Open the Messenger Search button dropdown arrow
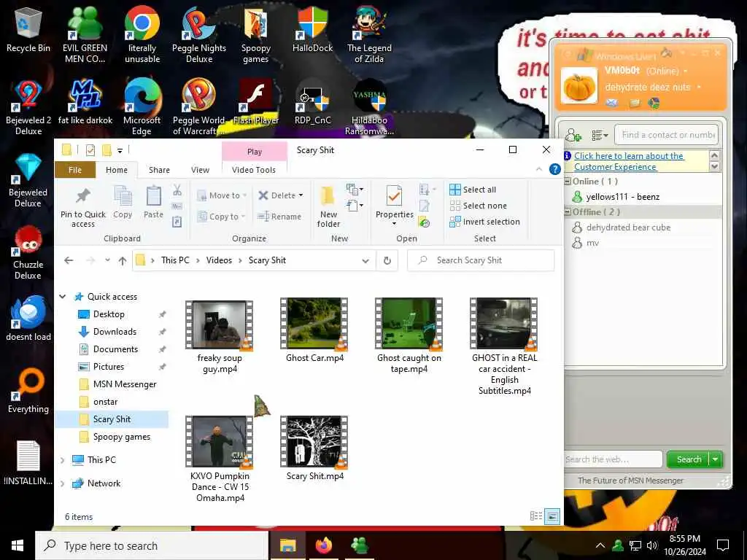 click(716, 459)
